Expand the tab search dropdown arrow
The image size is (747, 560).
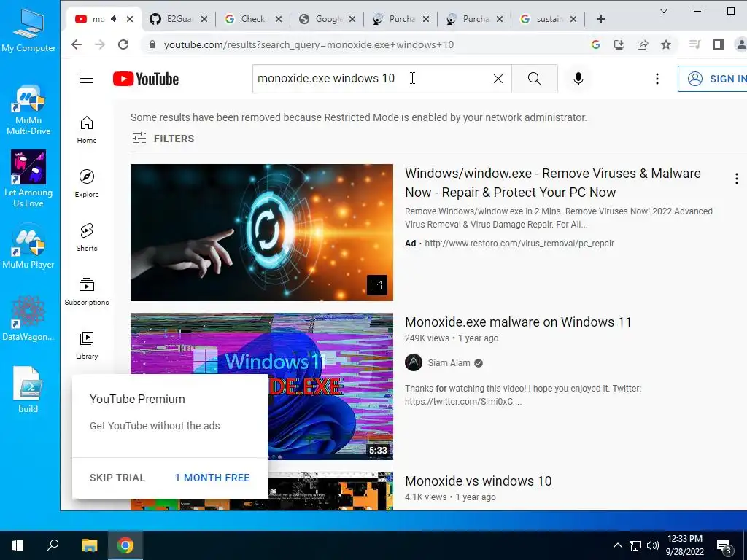[664, 11]
